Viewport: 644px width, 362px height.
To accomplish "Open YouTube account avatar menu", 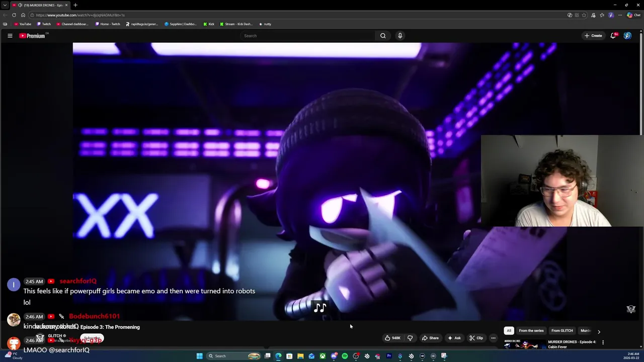I will [x=627, y=36].
